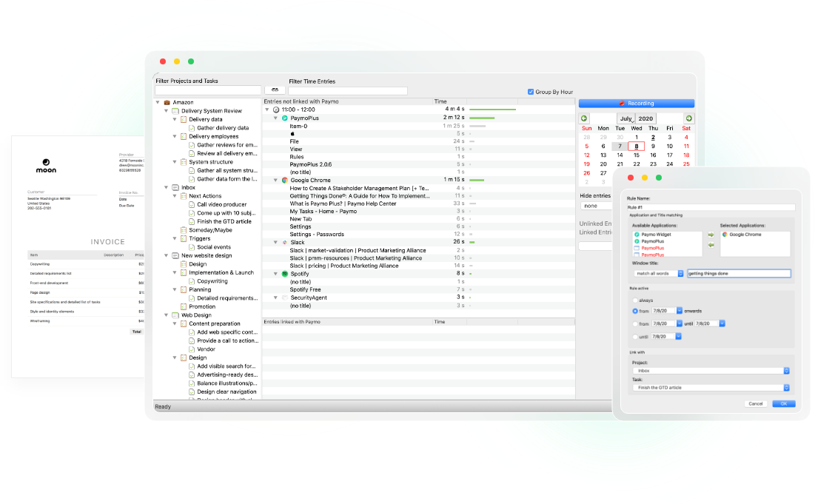Collapse the Spotify entries group
Viewport: 815px width, 504px height.
(275, 274)
